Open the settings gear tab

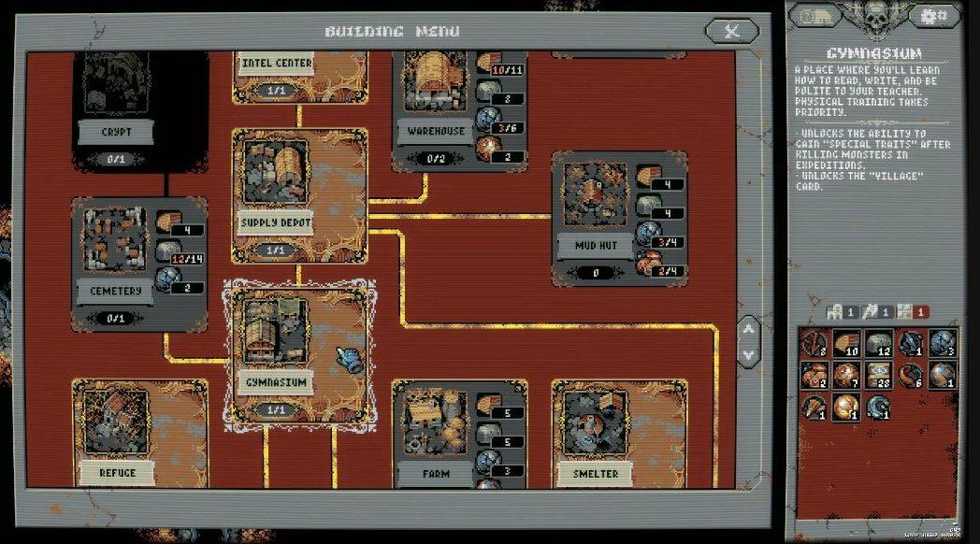click(928, 16)
